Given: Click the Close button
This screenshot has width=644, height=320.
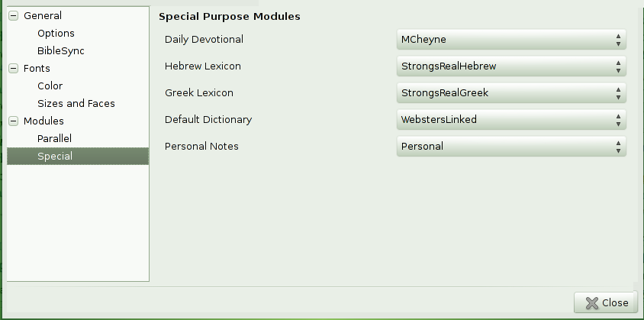Looking at the screenshot, I should click(605, 302).
